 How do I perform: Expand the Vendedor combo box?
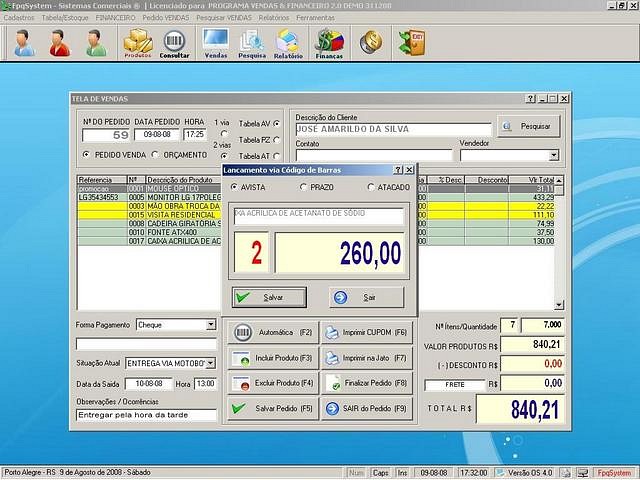pos(553,156)
